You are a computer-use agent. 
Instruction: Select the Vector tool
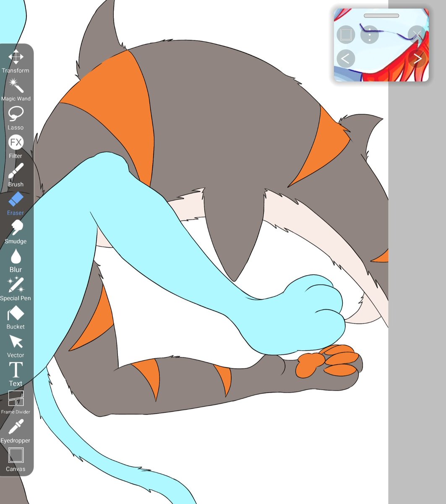[x=16, y=346]
